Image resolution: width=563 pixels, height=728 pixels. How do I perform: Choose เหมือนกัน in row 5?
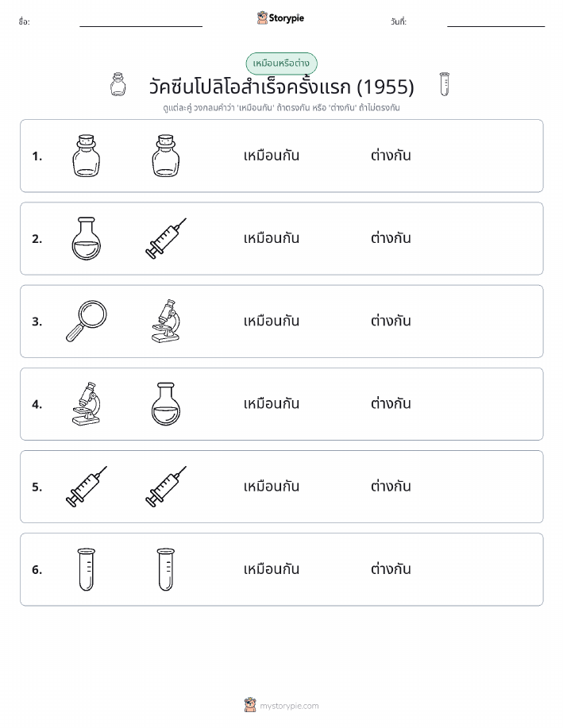[272, 486]
